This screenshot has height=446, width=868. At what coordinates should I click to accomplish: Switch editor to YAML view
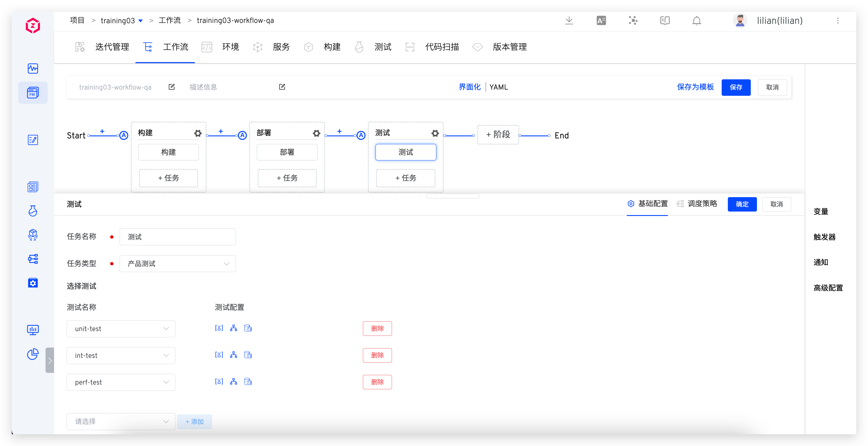498,87
